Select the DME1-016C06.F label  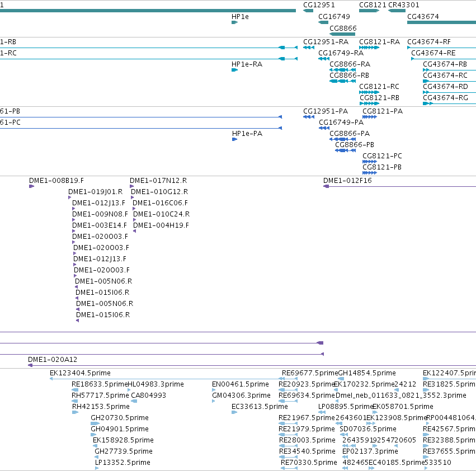pyautogui.click(x=160, y=203)
